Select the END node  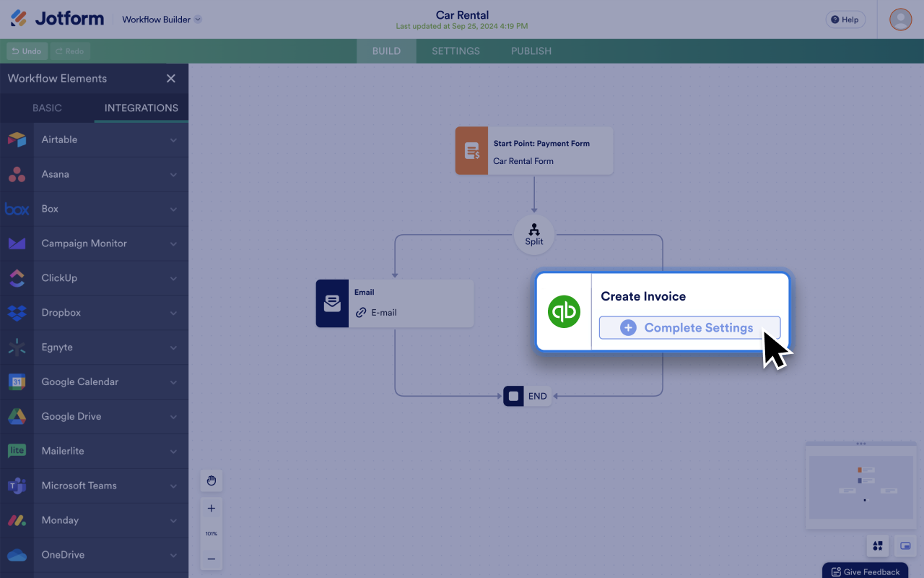(x=527, y=396)
